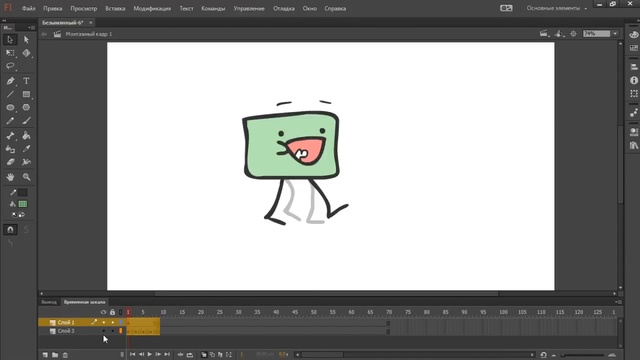Select the Zoom magnifier tool
Screen dimensions: 640x360
pos(26,177)
